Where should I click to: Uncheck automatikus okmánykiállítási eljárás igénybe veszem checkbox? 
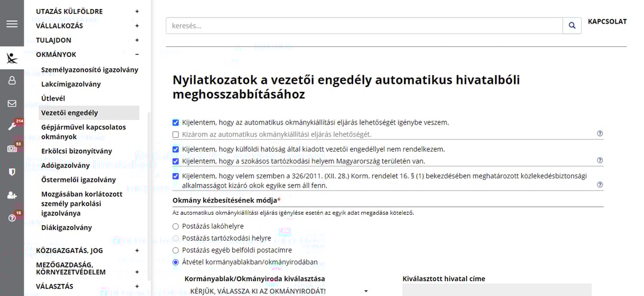176,122
